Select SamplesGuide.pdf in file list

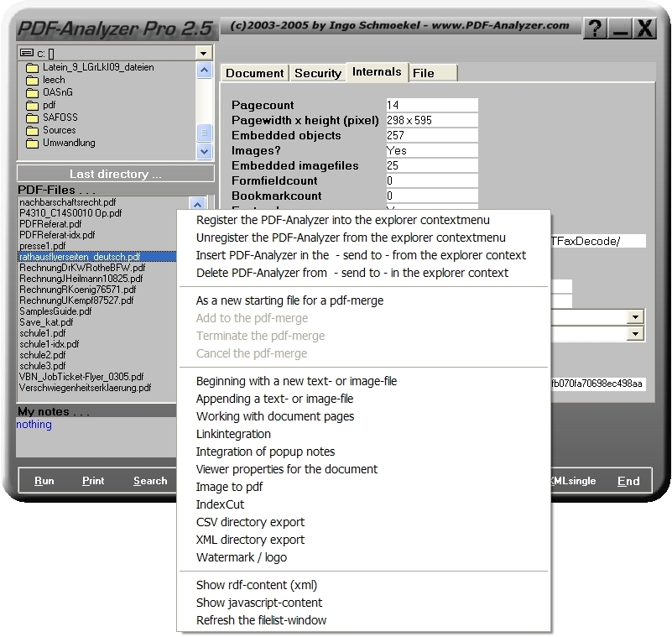click(x=55, y=311)
